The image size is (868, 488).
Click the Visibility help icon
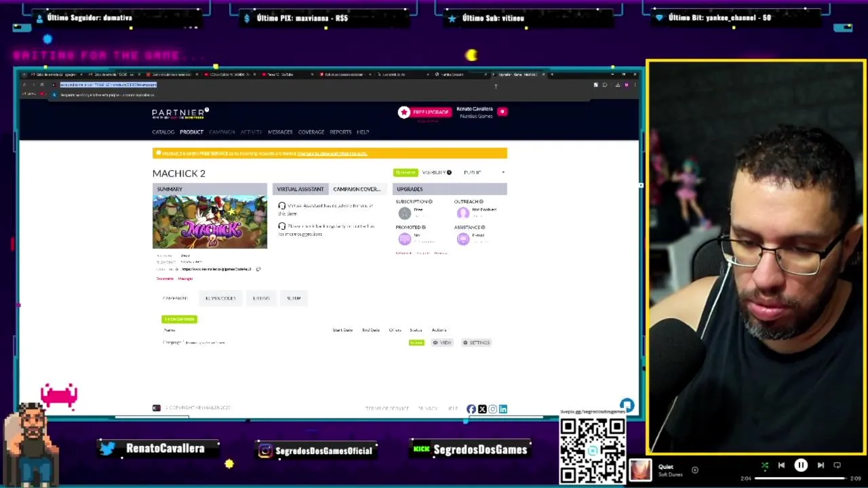click(x=449, y=173)
